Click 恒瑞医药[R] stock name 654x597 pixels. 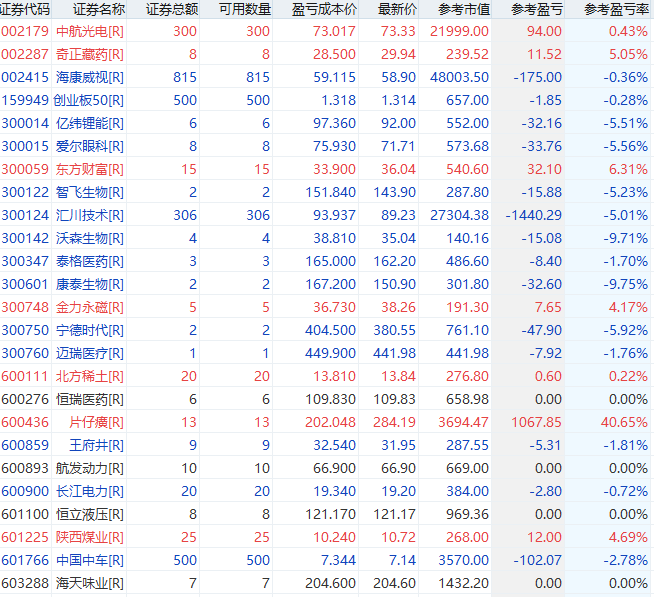[90, 399]
